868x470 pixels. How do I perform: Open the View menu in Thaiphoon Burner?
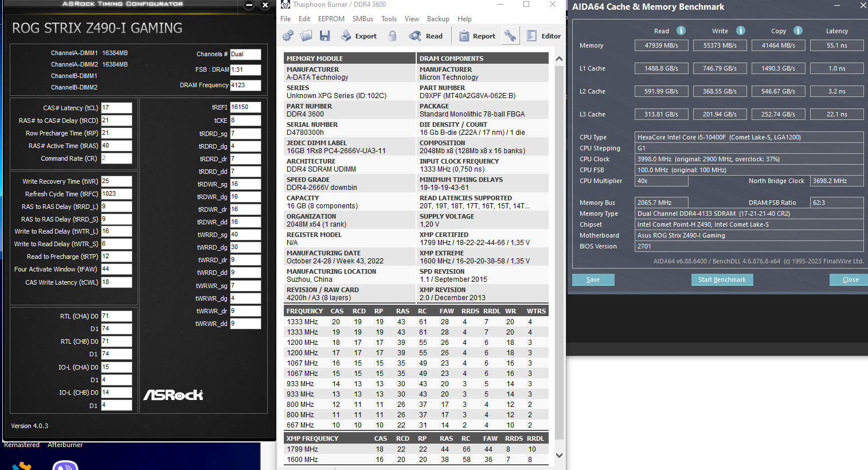(412, 19)
